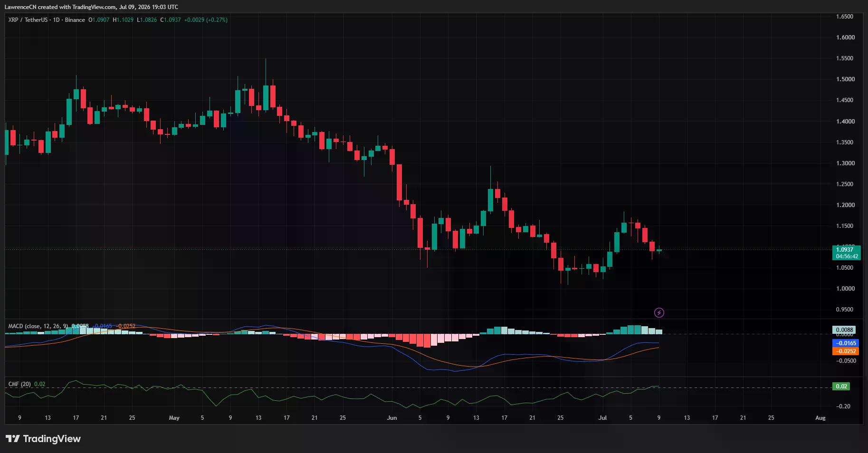The width and height of the screenshot is (868, 453).
Task: Click the CMF (20) indicator legend
Action: 19,384
